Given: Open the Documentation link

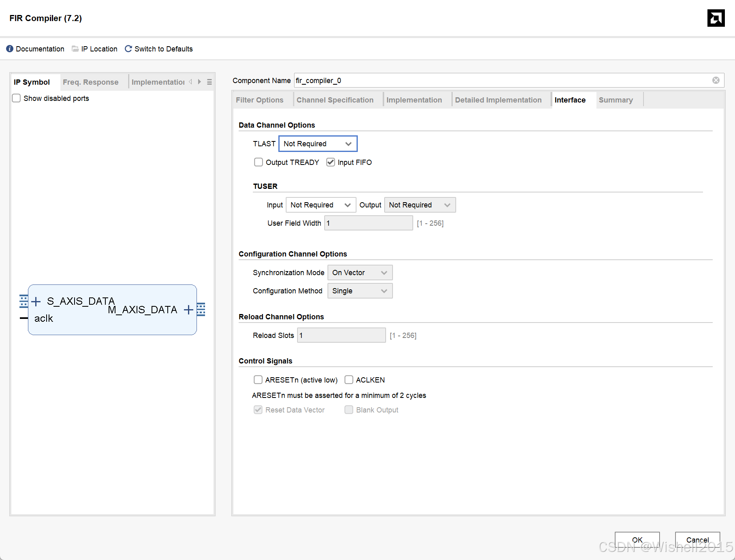Looking at the screenshot, I should (x=40, y=49).
